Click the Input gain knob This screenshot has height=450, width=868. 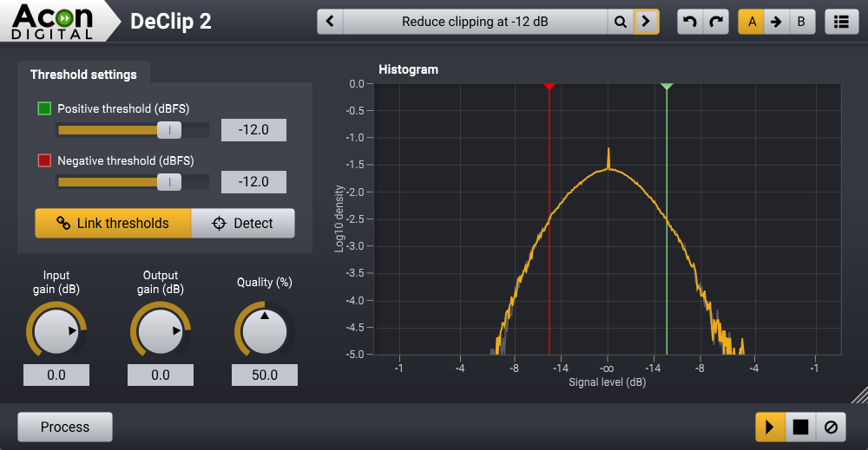tap(56, 331)
